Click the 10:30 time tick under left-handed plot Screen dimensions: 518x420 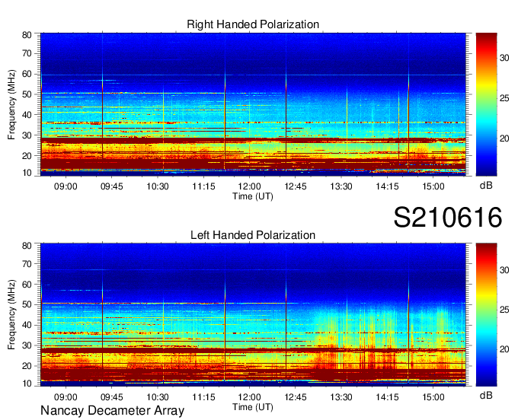[x=158, y=397]
